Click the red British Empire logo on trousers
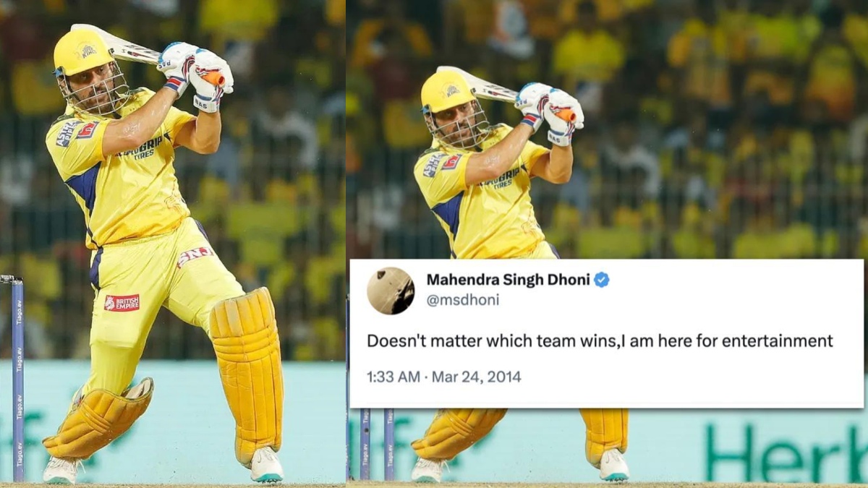Image resolution: width=868 pixels, height=488 pixels. 122,303
